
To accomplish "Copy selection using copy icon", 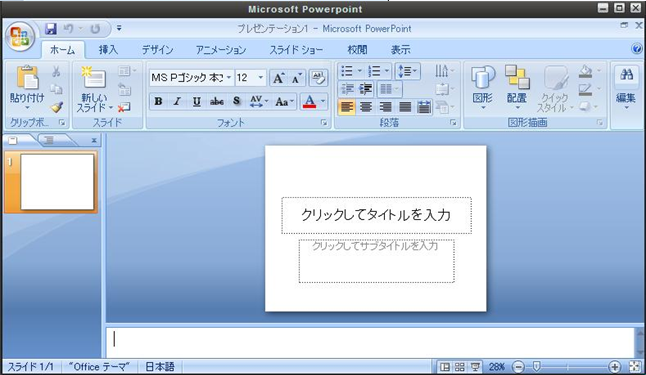I will (56, 89).
